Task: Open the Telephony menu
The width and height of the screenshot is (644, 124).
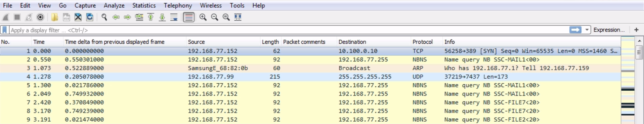Action: click(178, 5)
